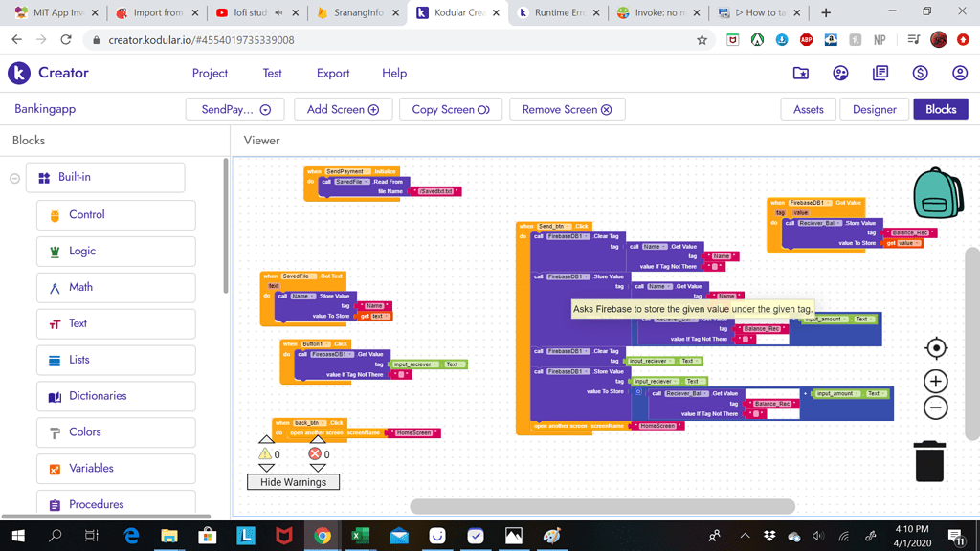This screenshot has width=980, height=551.
Task: Open the documentation pages icon
Action: coord(880,74)
